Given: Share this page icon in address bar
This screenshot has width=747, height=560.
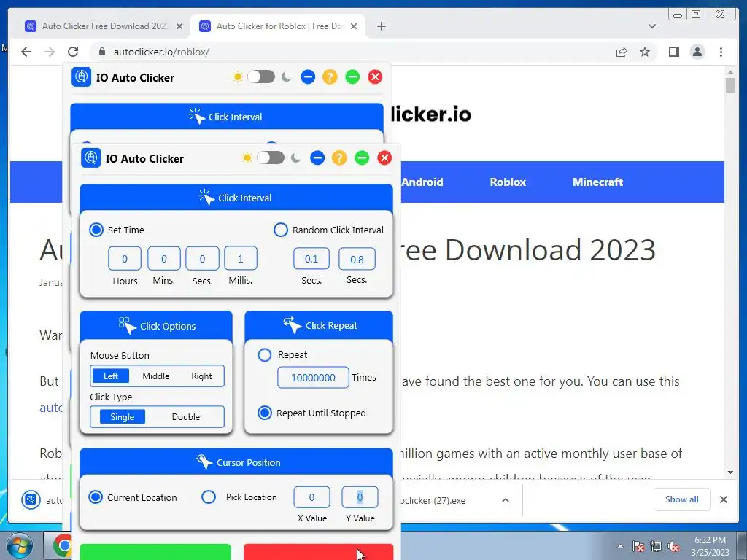Looking at the screenshot, I should tap(622, 52).
